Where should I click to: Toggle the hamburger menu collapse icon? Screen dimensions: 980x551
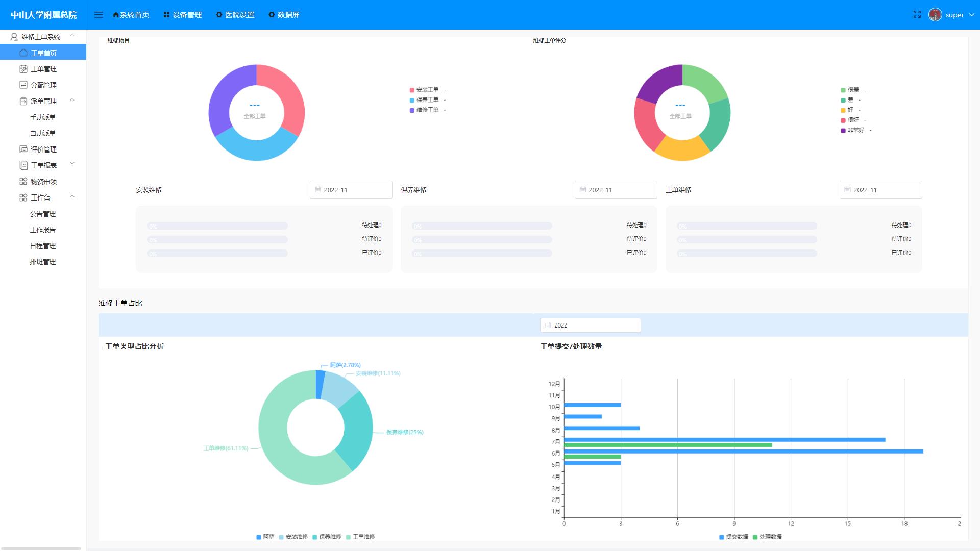pyautogui.click(x=99, y=15)
